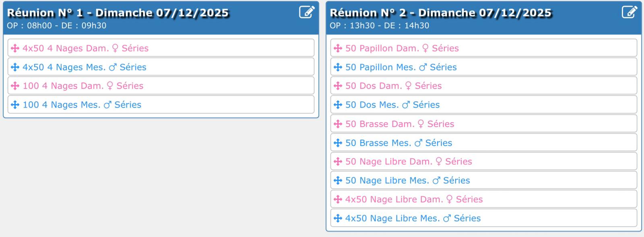Click move handle of 4x50 4 Nages Mes.
Viewport: 644px width, 237px height.
(15, 67)
